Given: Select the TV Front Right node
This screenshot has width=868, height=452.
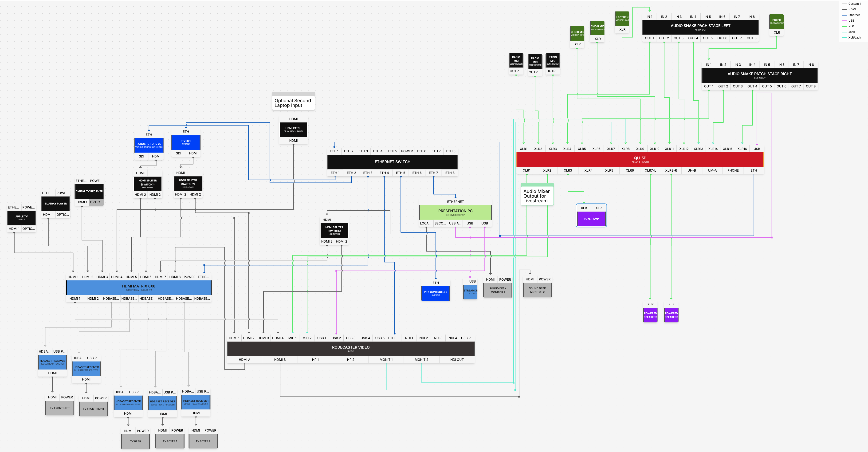Looking at the screenshot, I should click(93, 409).
